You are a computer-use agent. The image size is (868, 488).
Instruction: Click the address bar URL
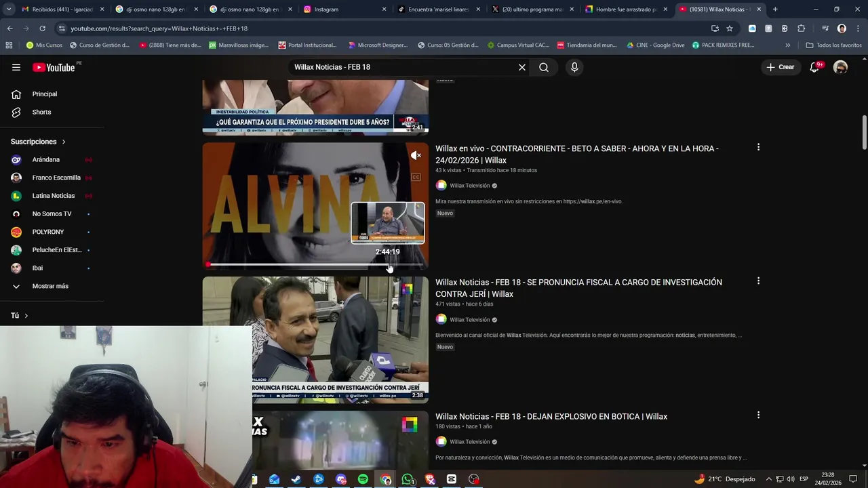coord(159,28)
